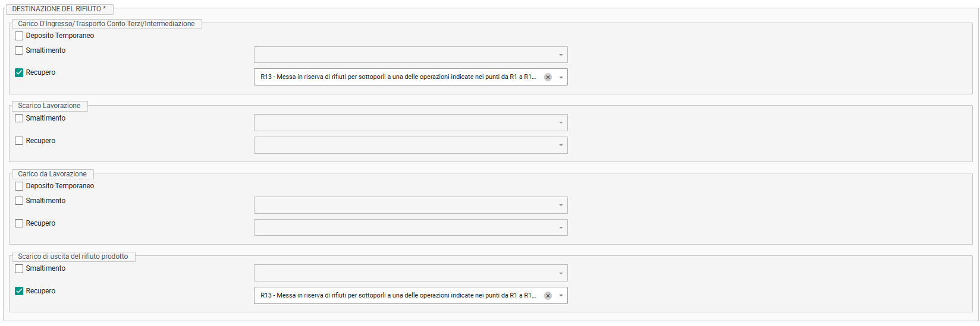Screen dimensions: 980x326
Task: Open Smaltimento dropdown in Scarico Lavorazione
Action: [x=411, y=122]
